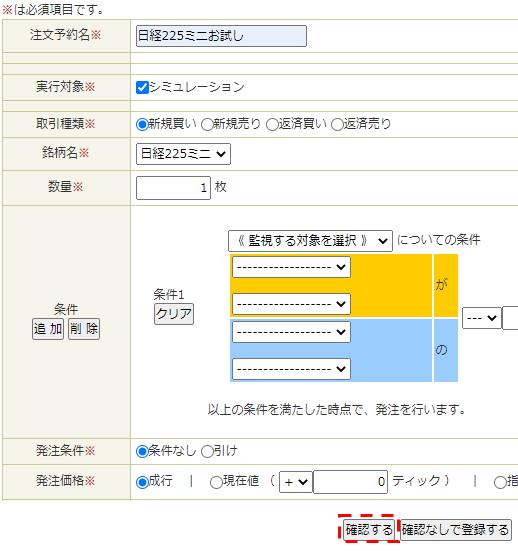Open the first dropdown in the blue area
Viewport: 518px width, 551px height.
[x=291, y=332]
